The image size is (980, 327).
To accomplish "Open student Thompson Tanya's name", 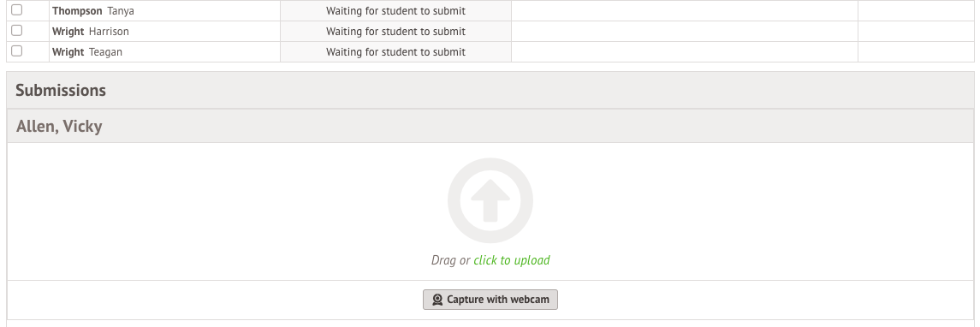I will pos(93,10).
